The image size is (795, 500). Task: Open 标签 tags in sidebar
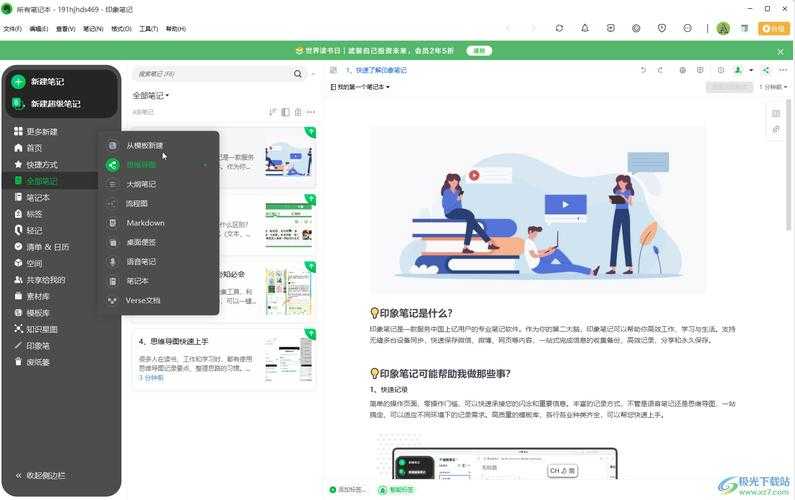[28, 214]
